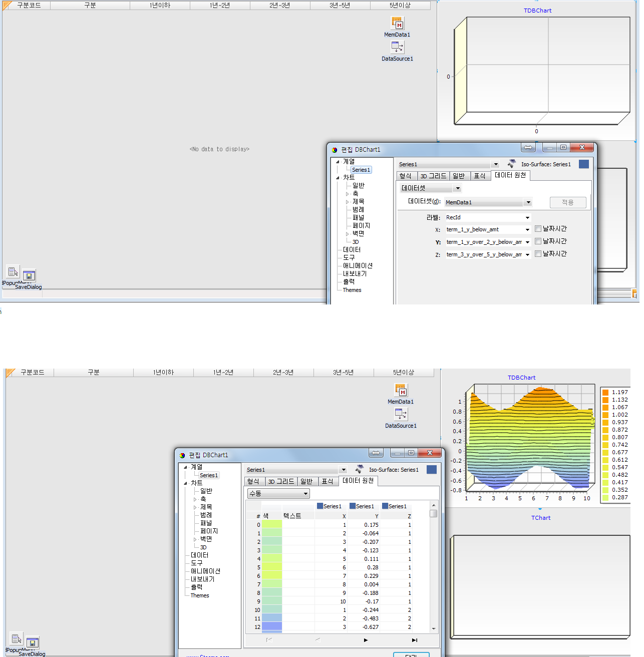Open the 데이터셋(d) MemData1 dropdown
This screenshot has width=644, height=657.
pyautogui.click(x=528, y=202)
